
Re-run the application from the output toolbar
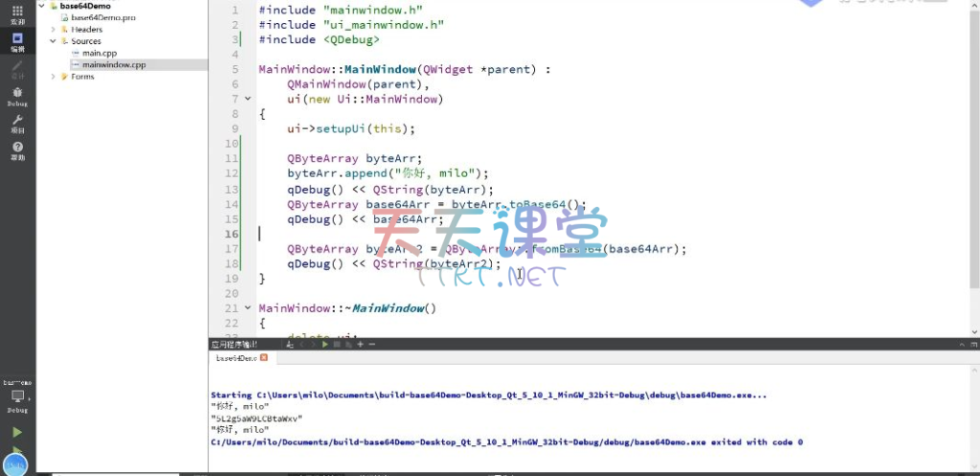324,344
